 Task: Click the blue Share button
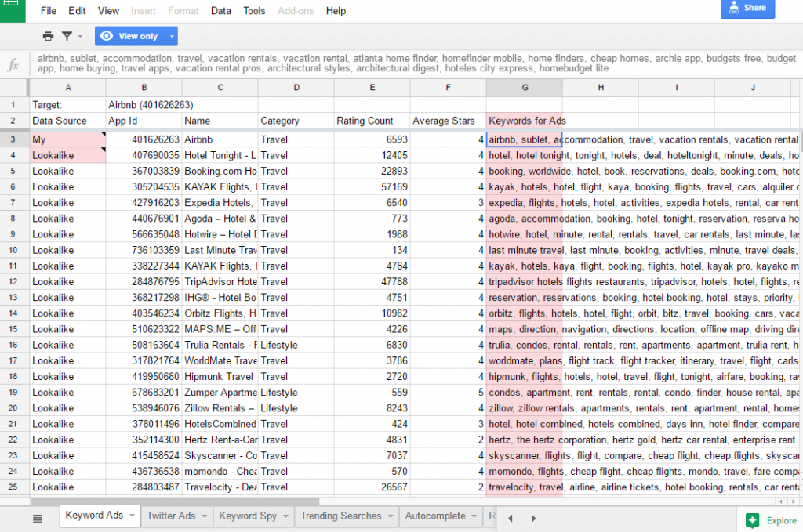[747, 8]
